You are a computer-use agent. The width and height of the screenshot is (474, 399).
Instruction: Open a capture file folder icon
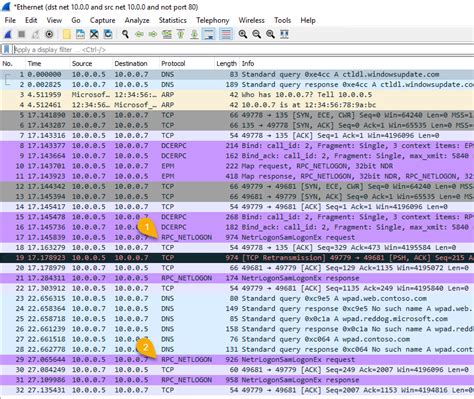(x=67, y=34)
